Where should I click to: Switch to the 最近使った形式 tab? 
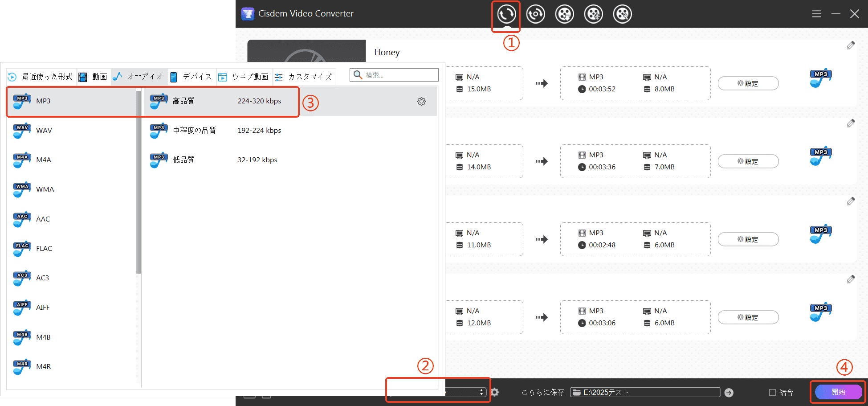click(x=41, y=77)
